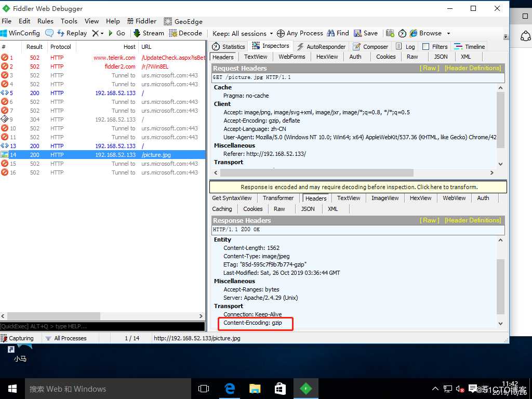Screen dimensions: 532x399
Task: Click the yellow response decoding notice bar
Action: [x=358, y=187]
